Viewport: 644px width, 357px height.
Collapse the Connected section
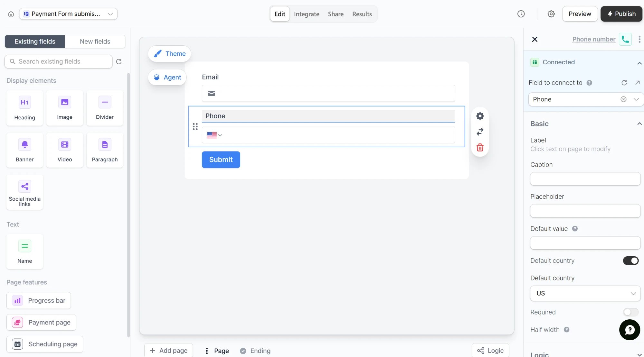(x=639, y=63)
